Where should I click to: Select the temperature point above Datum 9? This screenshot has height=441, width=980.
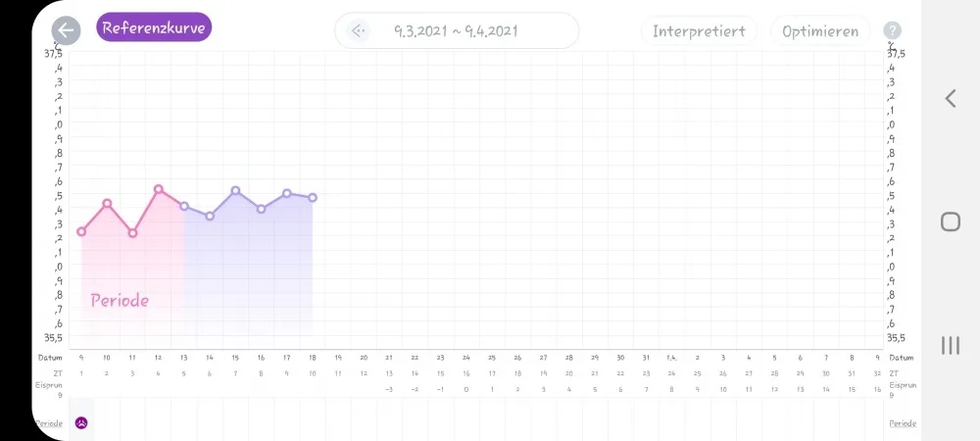pyautogui.click(x=81, y=231)
